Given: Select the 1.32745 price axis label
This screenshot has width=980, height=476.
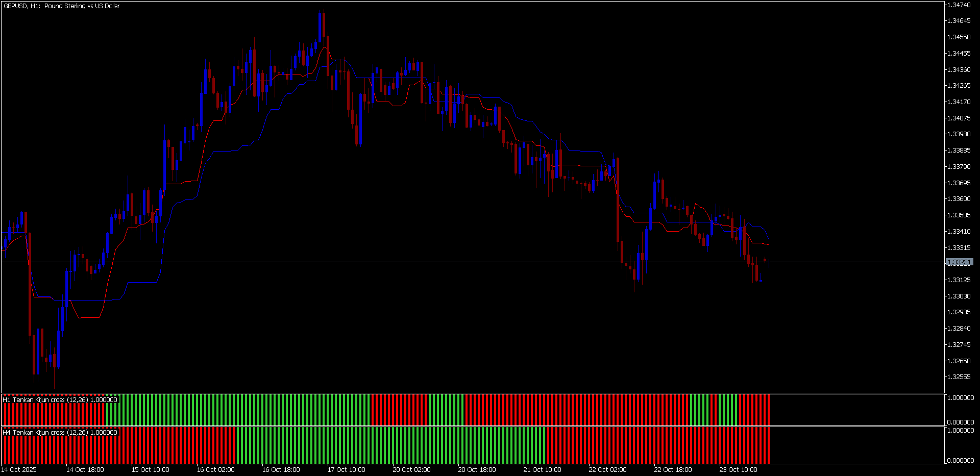Looking at the screenshot, I should (959, 345).
